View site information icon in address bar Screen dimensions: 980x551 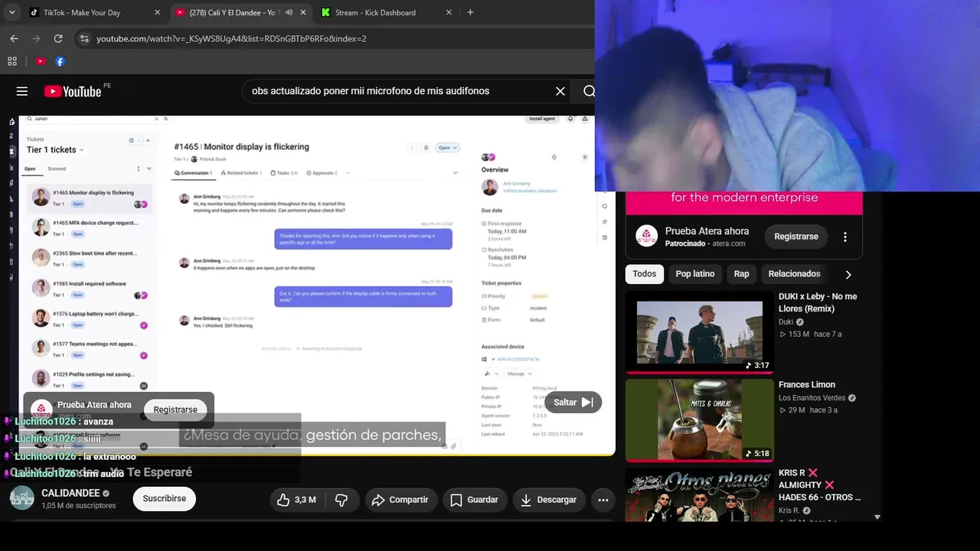point(84,38)
